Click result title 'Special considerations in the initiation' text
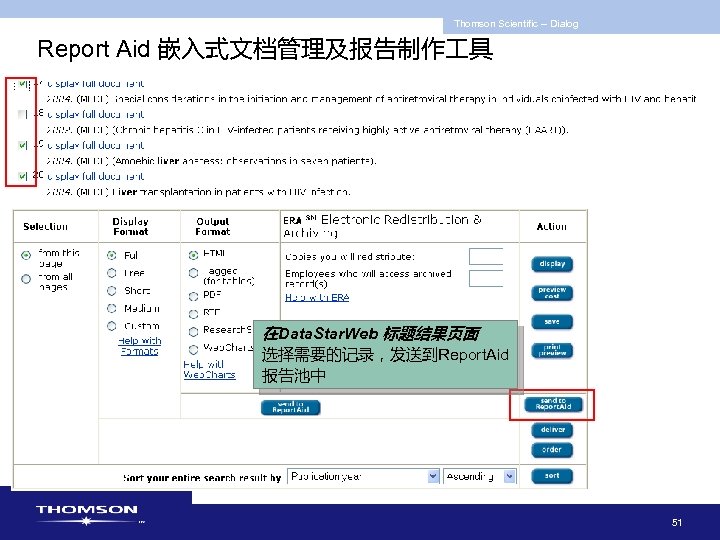Screen dimensions: 720x540 (x=404, y=99)
